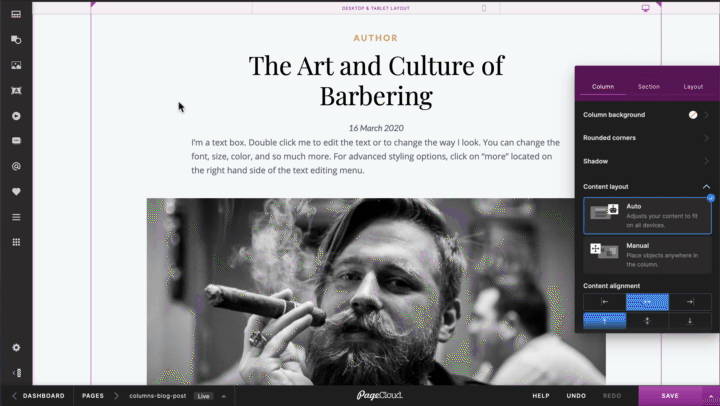Collapse the Content layout section
The width and height of the screenshot is (720, 406).
(x=706, y=186)
